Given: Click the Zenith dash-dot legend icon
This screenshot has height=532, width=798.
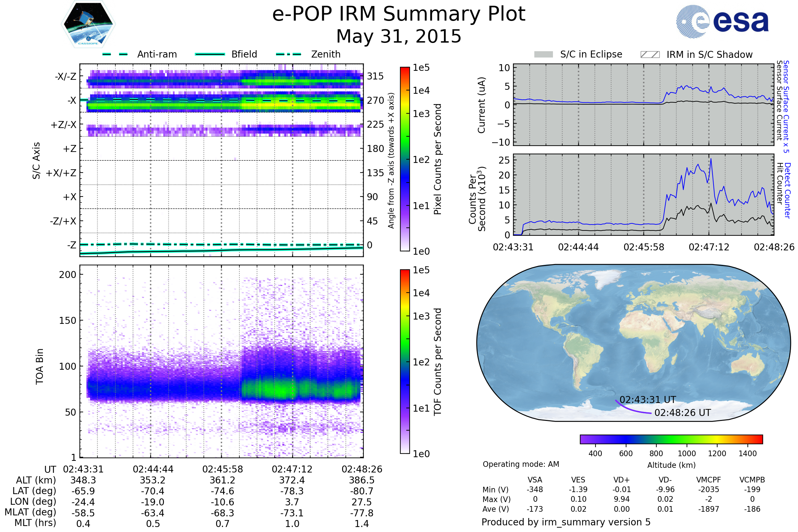Looking at the screenshot, I should (x=289, y=54).
